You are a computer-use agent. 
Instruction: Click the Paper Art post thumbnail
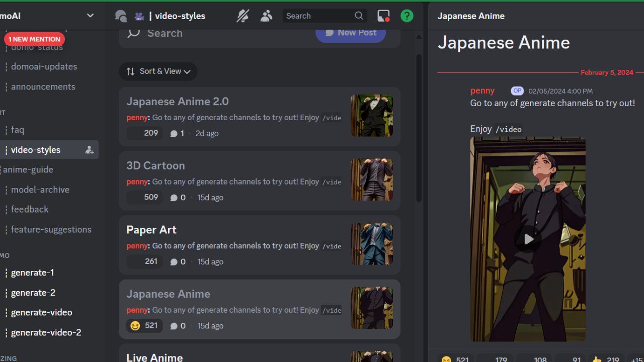372,244
